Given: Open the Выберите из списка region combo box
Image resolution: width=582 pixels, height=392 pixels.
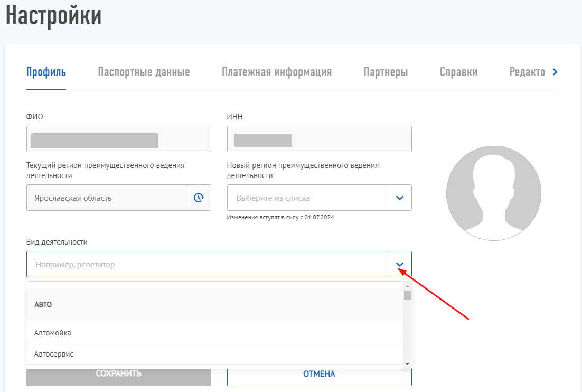Looking at the screenshot, I should (307, 198).
